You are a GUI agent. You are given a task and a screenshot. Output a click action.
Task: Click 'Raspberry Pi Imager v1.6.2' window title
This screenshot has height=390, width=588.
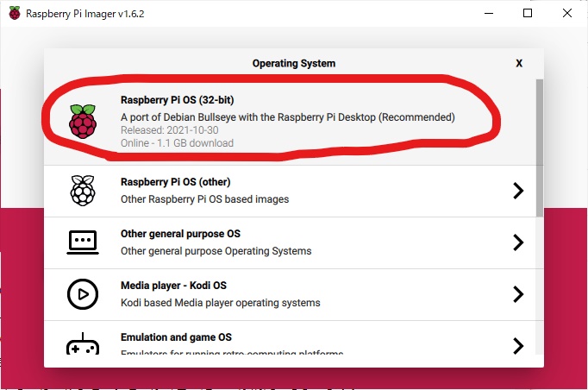click(84, 14)
